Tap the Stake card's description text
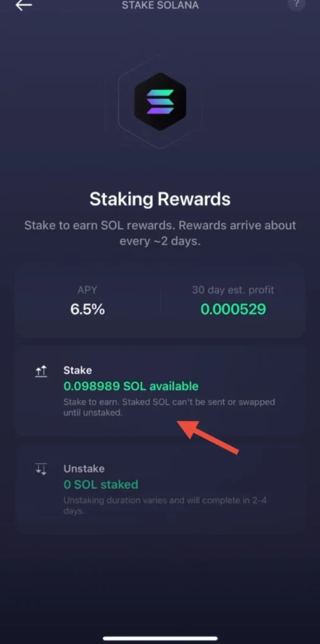This screenshot has height=644, width=320. coord(169,407)
